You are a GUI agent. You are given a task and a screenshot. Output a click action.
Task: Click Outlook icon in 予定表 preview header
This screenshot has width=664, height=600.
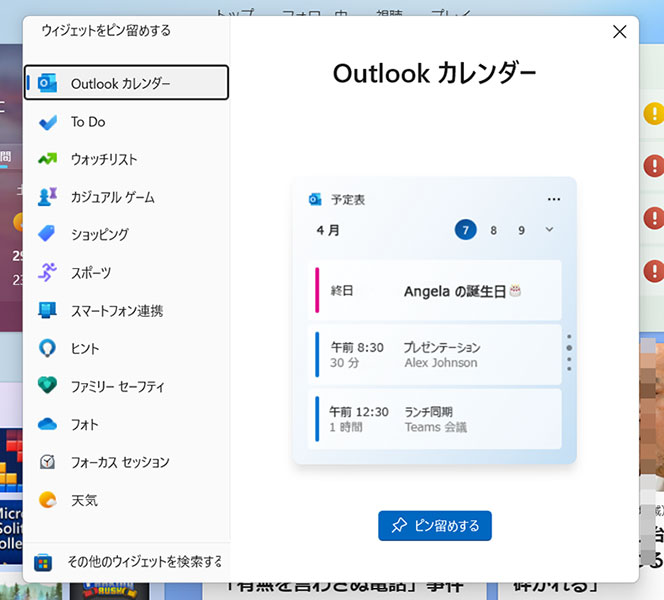pyautogui.click(x=315, y=199)
